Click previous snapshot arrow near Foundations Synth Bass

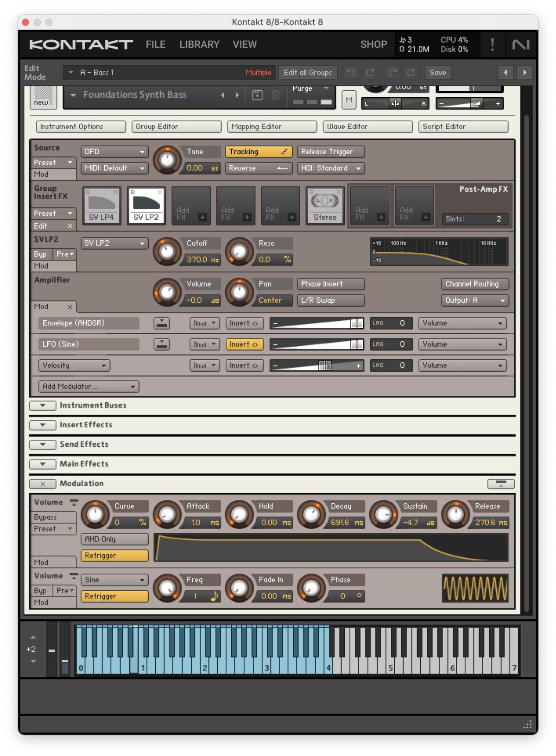pyautogui.click(x=223, y=95)
